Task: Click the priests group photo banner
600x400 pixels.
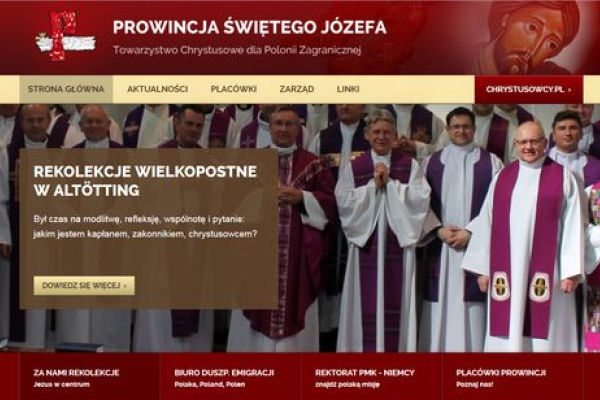Action: point(436,230)
